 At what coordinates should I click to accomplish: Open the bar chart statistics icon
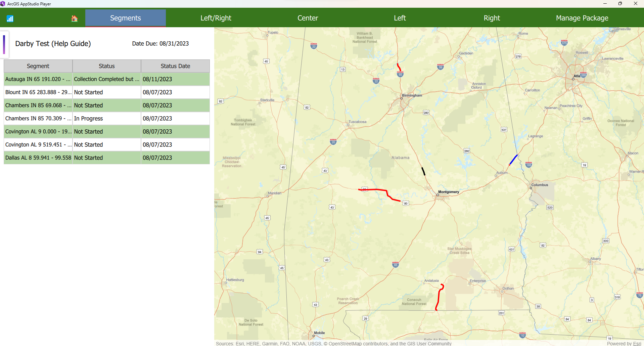(10, 18)
